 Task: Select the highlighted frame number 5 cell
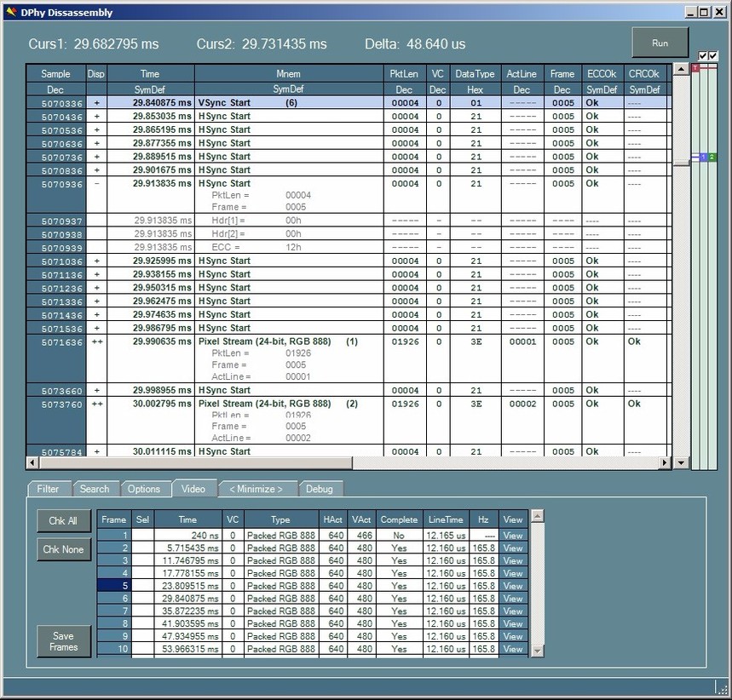(113, 586)
